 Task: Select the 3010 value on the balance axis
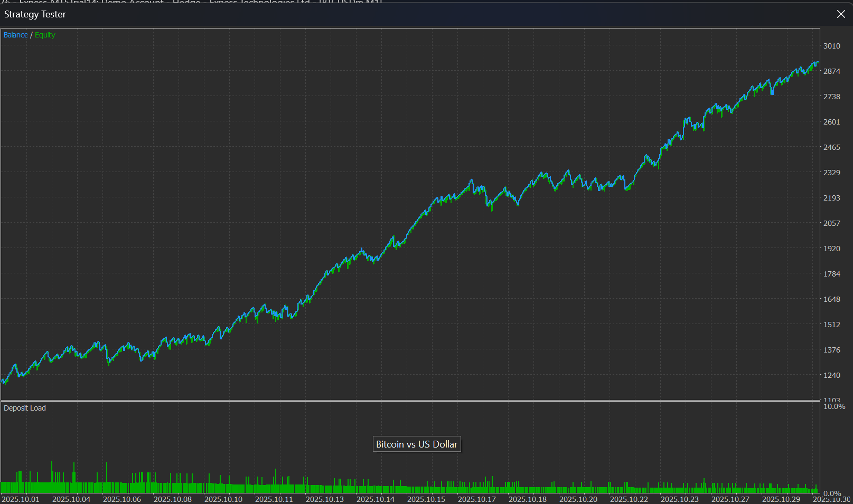pyautogui.click(x=832, y=46)
